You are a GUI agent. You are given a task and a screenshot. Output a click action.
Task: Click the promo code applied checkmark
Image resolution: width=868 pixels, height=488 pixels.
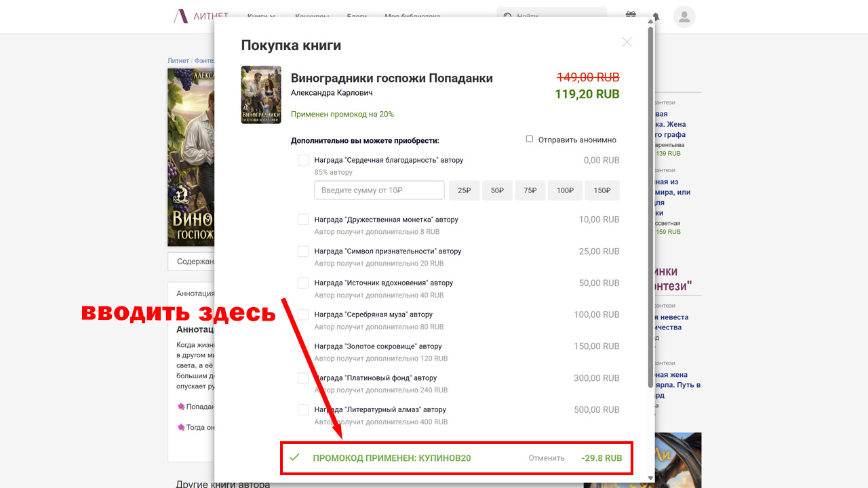[x=294, y=457]
